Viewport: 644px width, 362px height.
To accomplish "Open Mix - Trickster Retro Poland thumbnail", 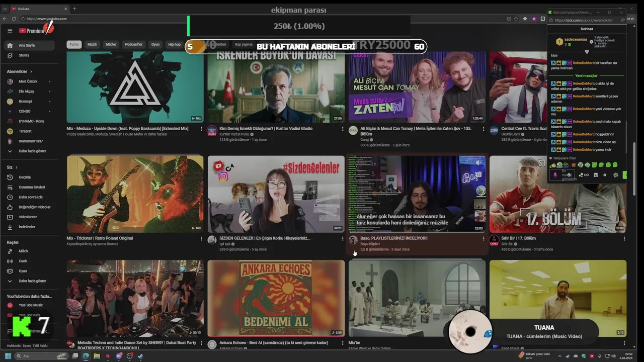I will (135, 194).
